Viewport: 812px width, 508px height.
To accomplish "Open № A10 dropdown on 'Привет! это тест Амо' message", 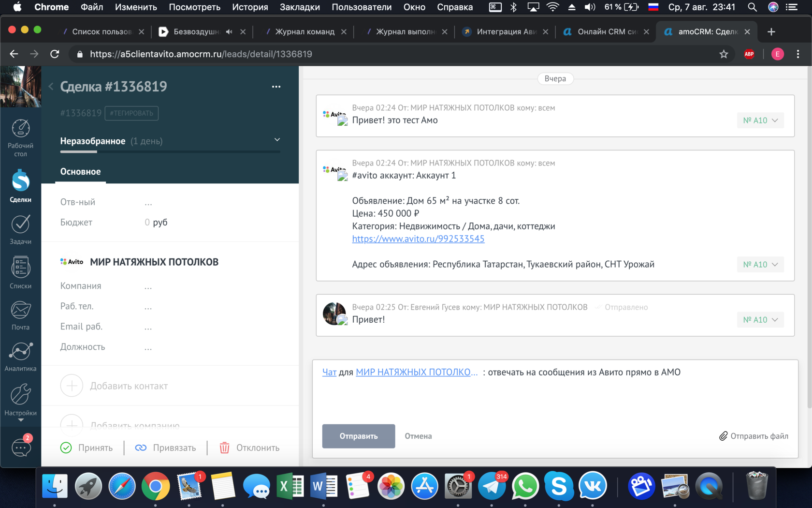I will point(760,120).
